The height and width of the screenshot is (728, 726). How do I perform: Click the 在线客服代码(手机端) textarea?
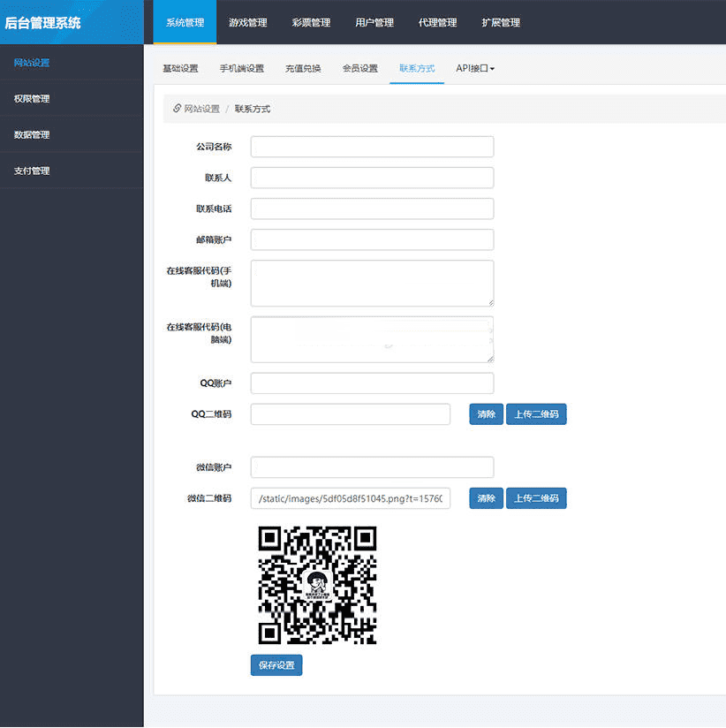click(x=372, y=283)
